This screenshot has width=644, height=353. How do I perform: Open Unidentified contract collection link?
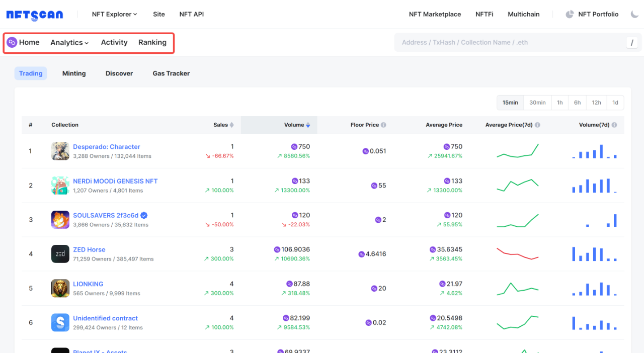click(105, 318)
